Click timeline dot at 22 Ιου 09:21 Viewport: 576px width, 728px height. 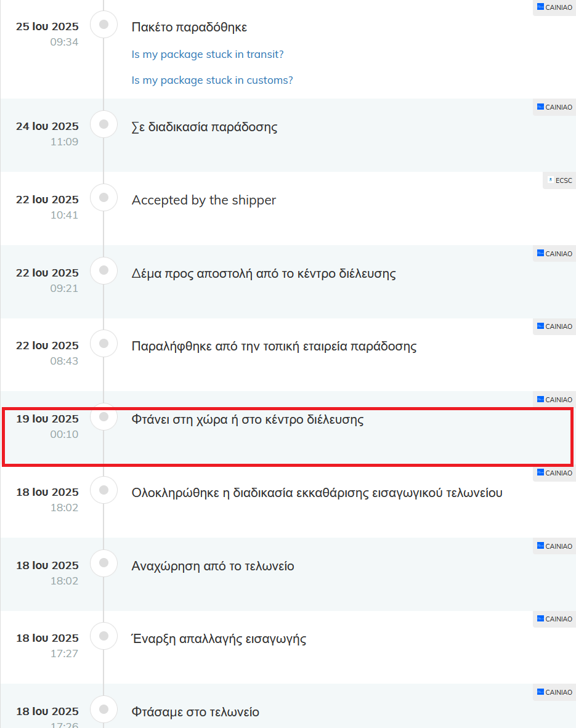[103, 270]
